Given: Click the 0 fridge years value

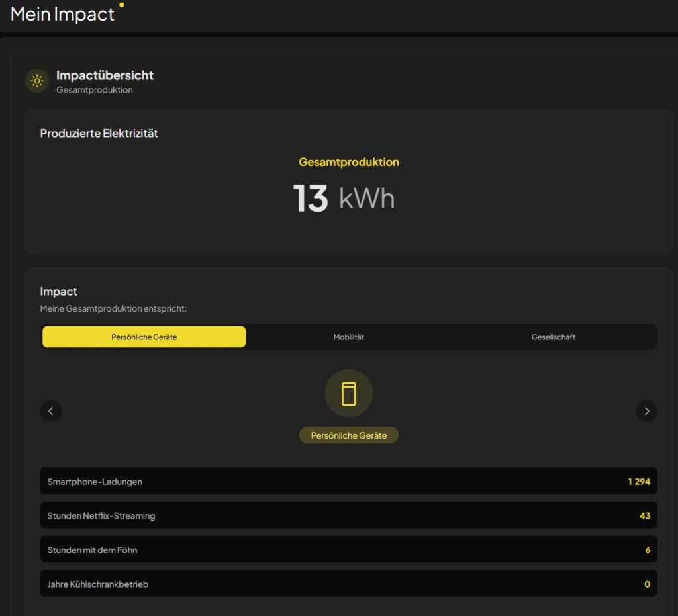Looking at the screenshot, I should (x=647, y=584).
